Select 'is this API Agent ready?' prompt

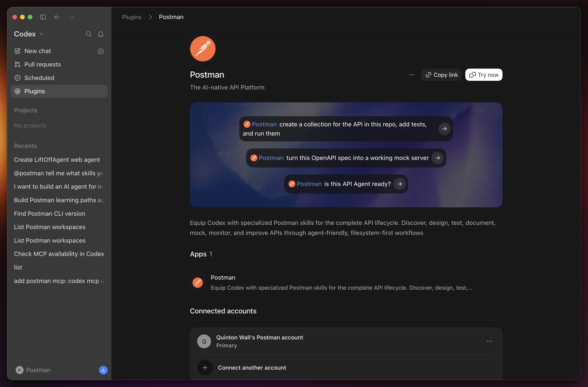357,184
